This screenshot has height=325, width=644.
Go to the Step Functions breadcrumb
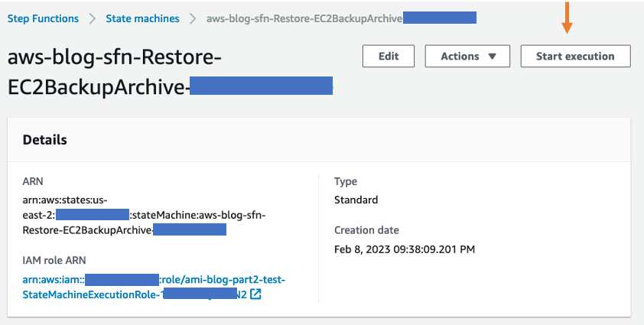pos(43,18)
